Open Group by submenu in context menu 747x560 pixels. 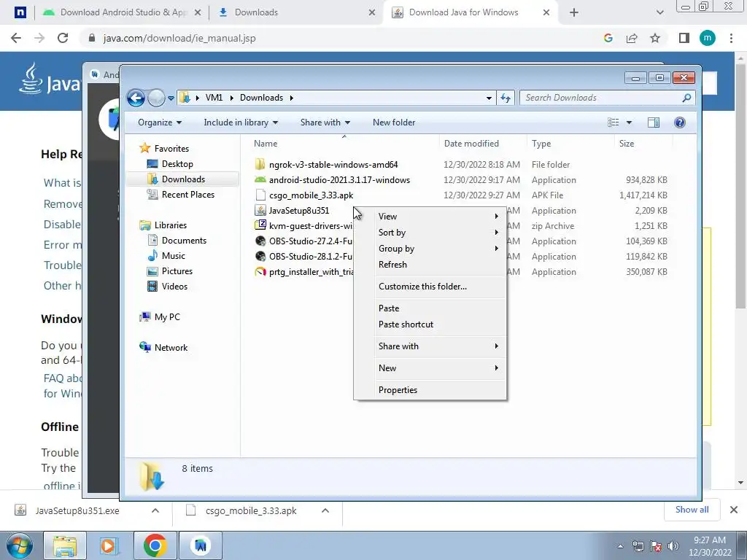(430, 249)
